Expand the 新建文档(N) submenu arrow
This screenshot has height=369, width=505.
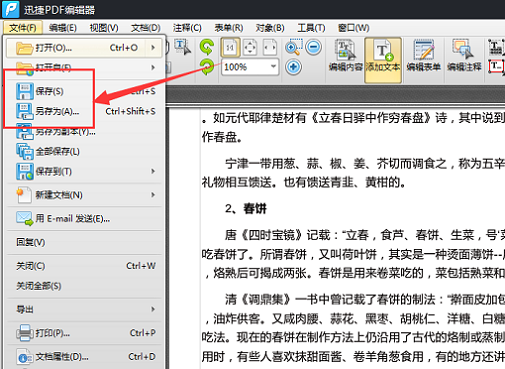click(153, 195)
